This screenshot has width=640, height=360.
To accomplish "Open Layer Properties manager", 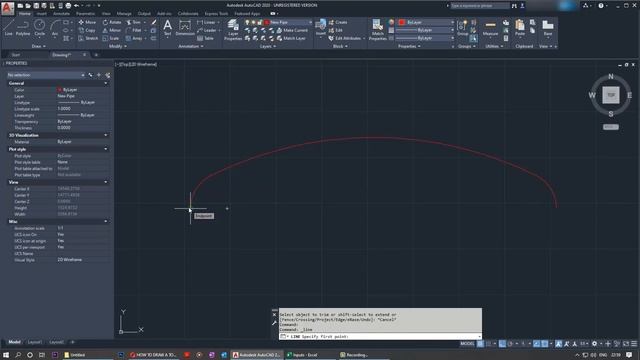I will 233,30.
